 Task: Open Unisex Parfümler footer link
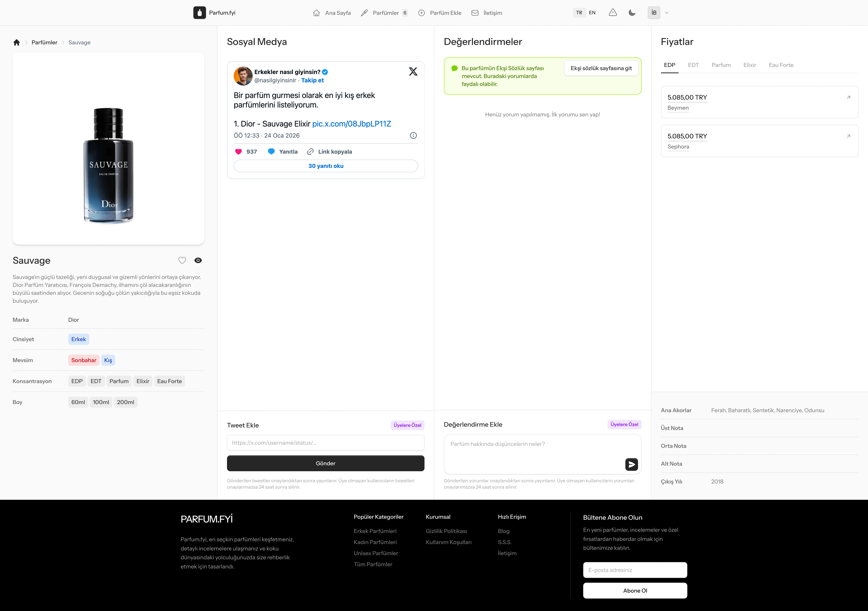(376, 553)
